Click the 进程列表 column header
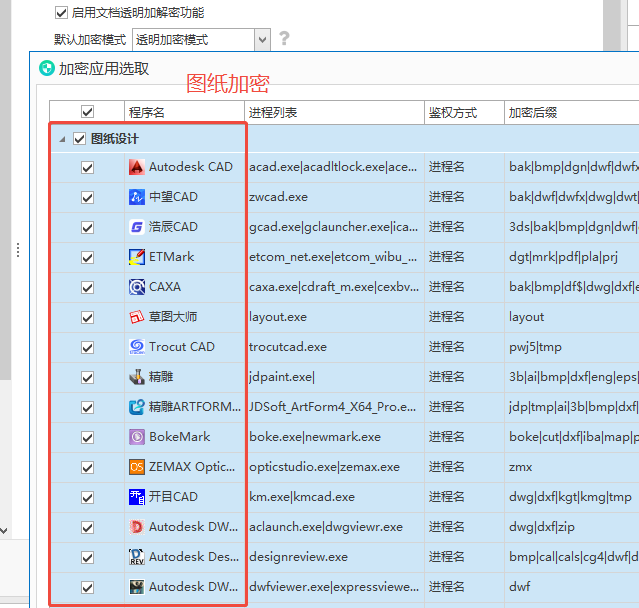Screen dimensions: 639x608 [x=334, y=112]
